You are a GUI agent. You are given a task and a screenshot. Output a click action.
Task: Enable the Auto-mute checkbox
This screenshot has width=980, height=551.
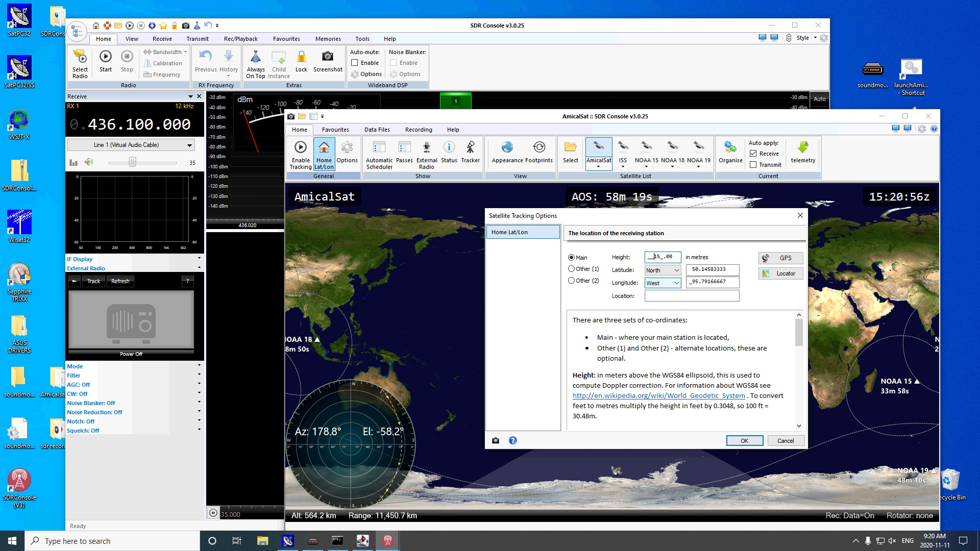click(355, 63)
